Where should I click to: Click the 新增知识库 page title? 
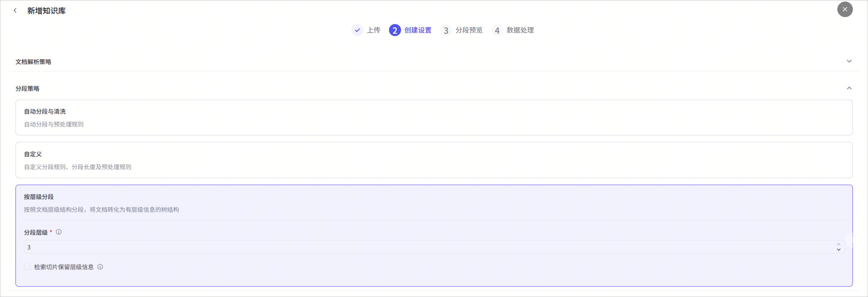(x=47, y=11)
